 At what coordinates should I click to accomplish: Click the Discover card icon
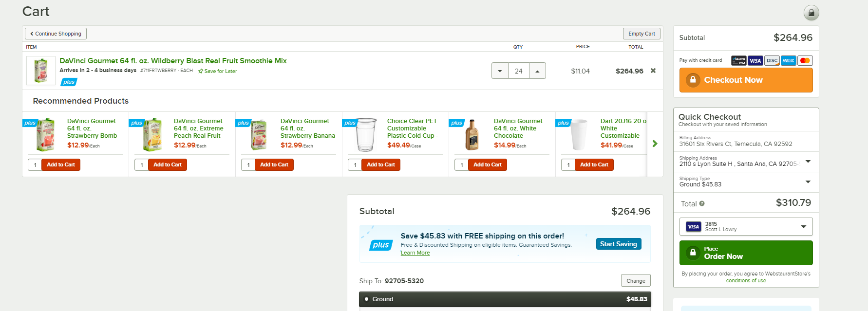pyautogui.click(x=772, y=61)
